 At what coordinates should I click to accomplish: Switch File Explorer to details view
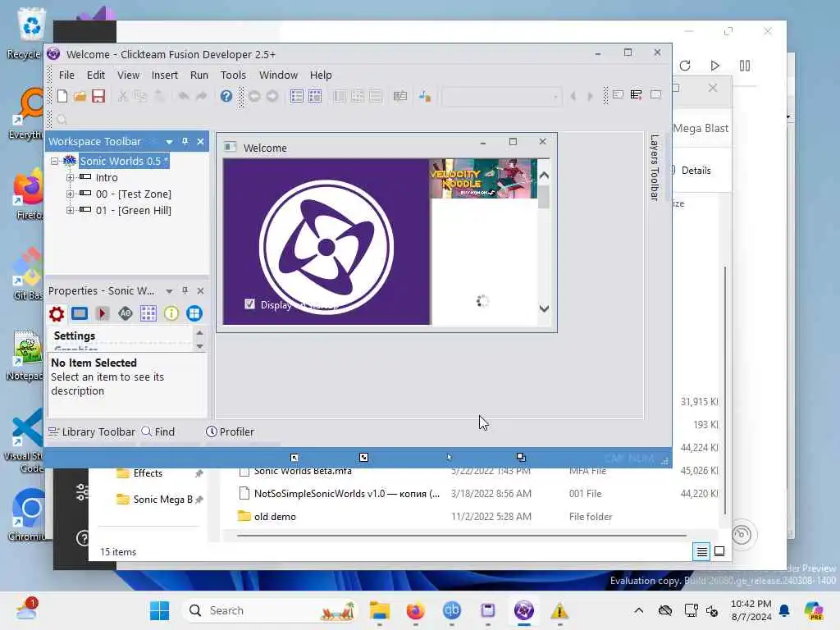coord(701,551)
